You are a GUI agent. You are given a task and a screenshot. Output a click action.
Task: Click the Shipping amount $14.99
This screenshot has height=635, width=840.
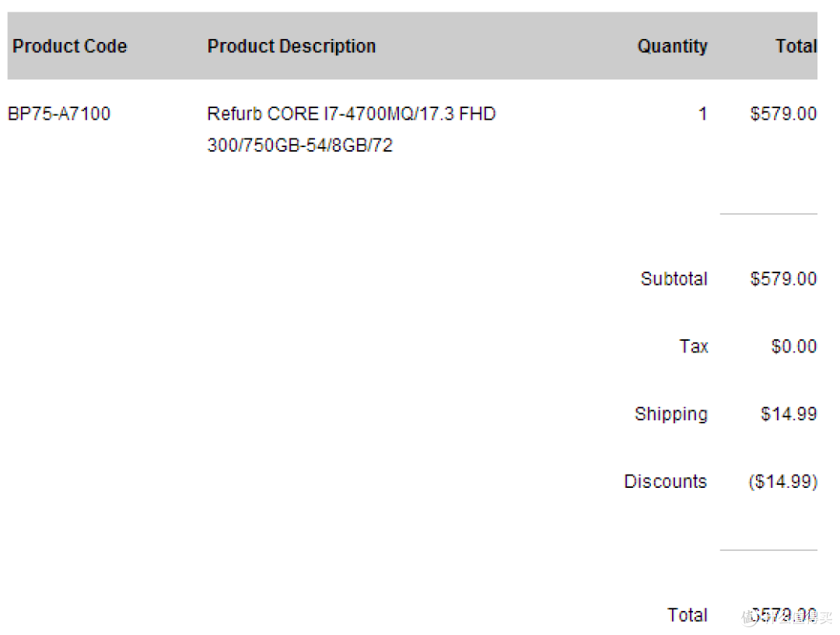[789, 414]
